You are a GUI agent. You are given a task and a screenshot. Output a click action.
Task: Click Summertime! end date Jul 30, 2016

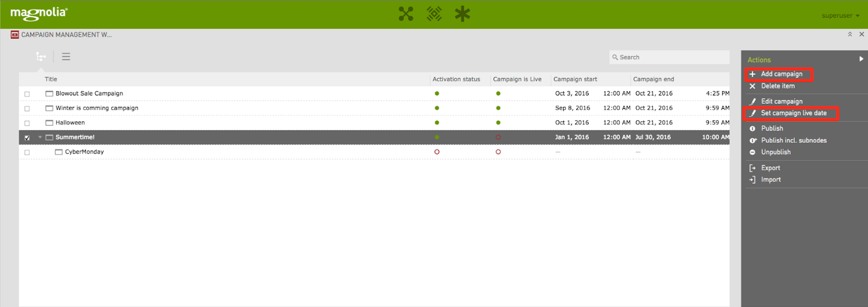pyautogui.click(x=653, y=137)
